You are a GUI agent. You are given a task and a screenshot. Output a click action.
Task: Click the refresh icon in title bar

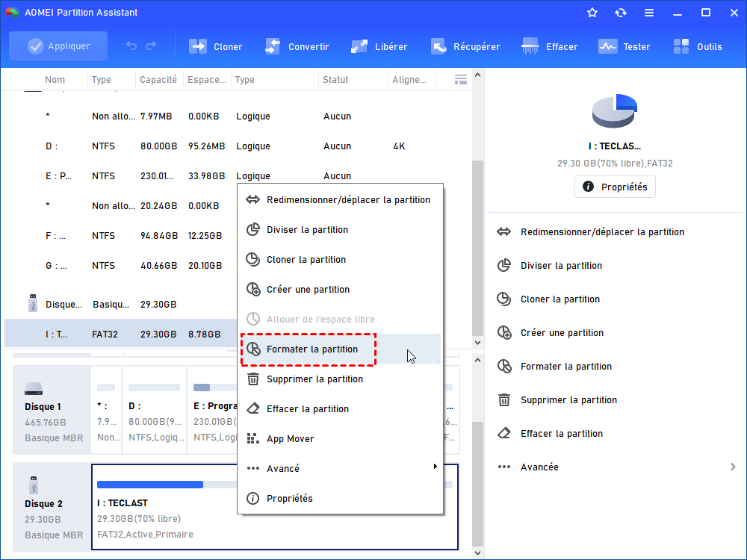tap(621, 13)
